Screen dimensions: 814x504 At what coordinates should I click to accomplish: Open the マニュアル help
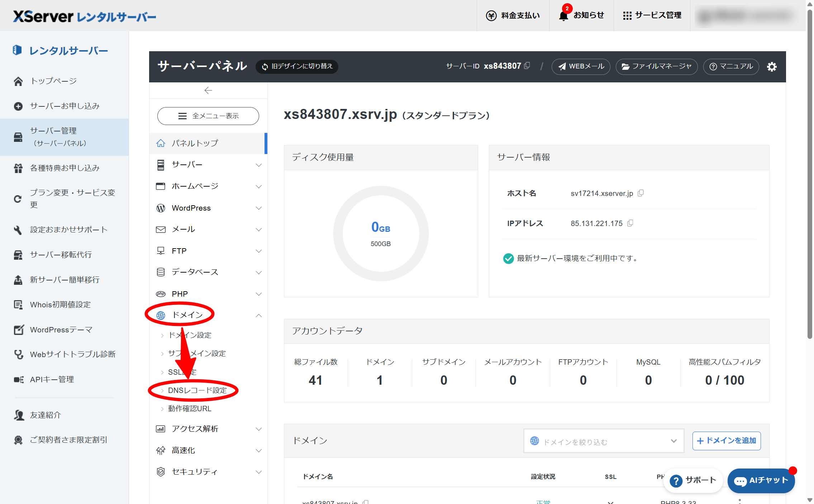[x=731, y=67]
